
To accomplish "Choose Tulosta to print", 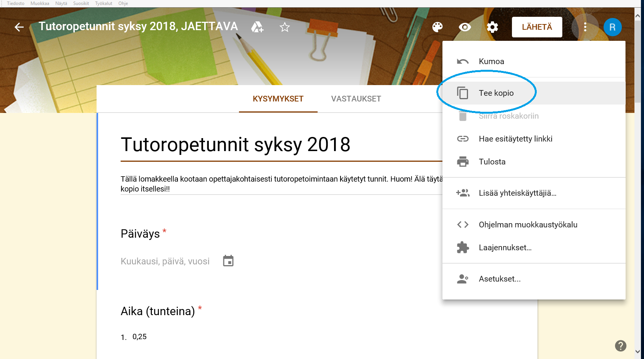I will point(492,162).
